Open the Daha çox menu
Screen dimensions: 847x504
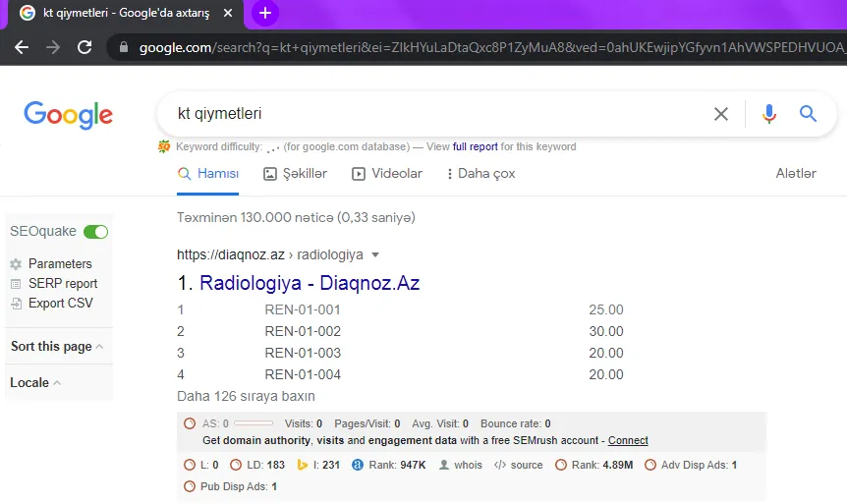tap(480, 173)
